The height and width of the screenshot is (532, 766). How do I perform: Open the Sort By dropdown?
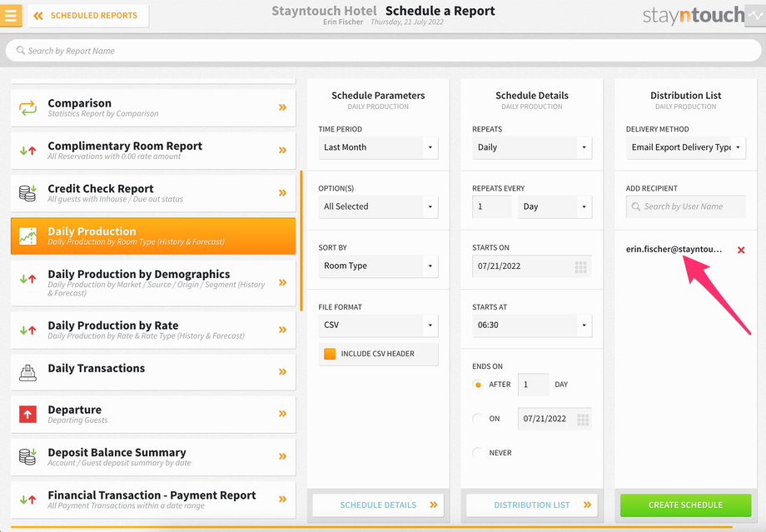coord(378,266)
